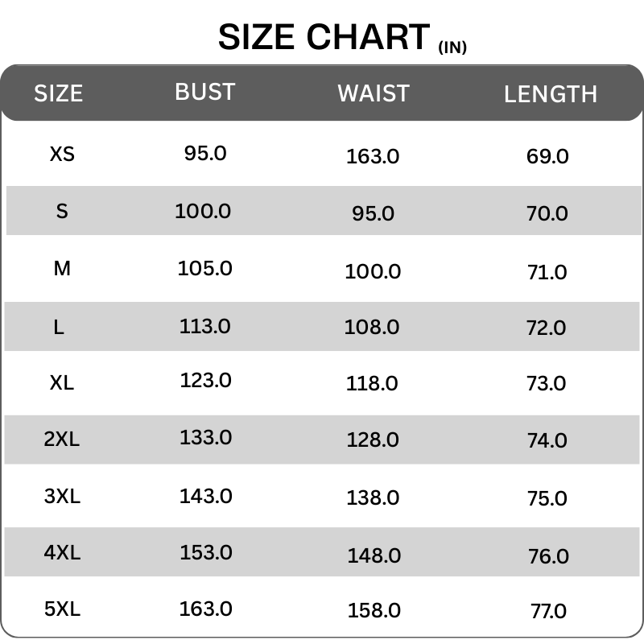Click bust value 113.0 for size L

tap(204, 326)
